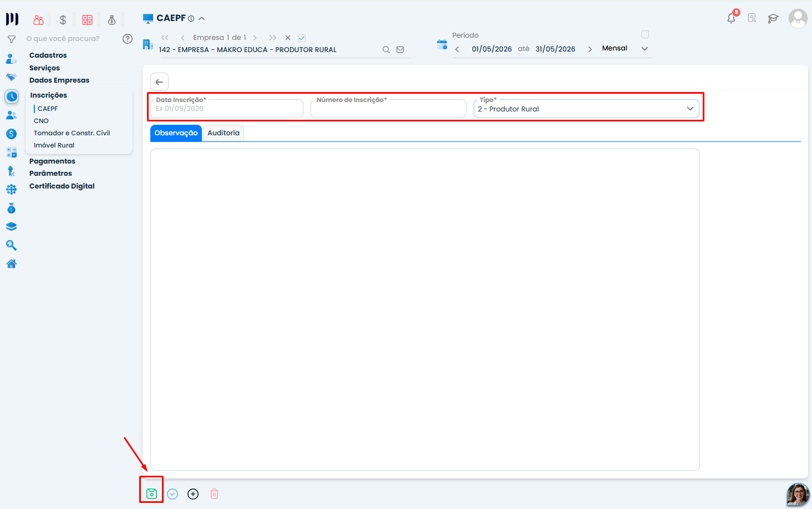Expand the Tipo Produtor Rural dropdown
The width and height of the screenshot is (812, 509).
pos(586,109)
